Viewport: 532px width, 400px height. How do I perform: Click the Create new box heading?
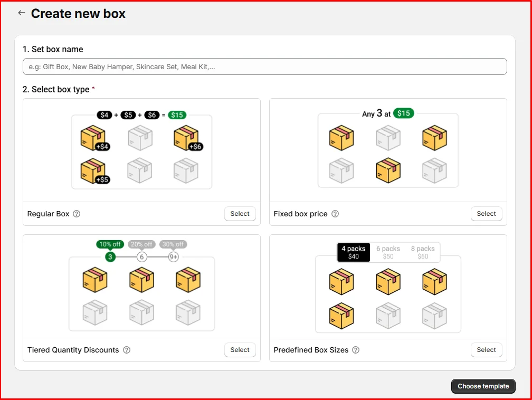78,14
